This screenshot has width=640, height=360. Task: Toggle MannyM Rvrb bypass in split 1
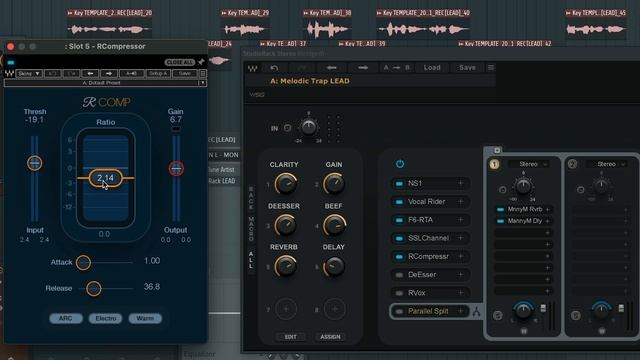[x=500, y=209]
